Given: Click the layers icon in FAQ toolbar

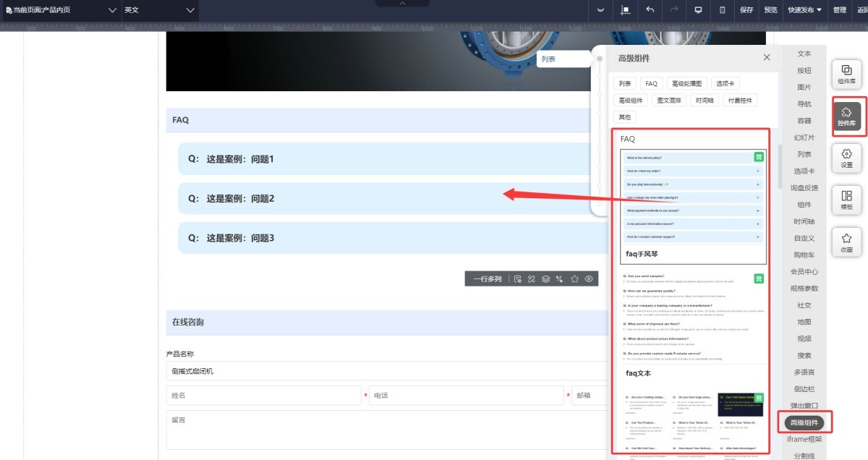Looking at the screenshot, I should (x=545, y=278).
